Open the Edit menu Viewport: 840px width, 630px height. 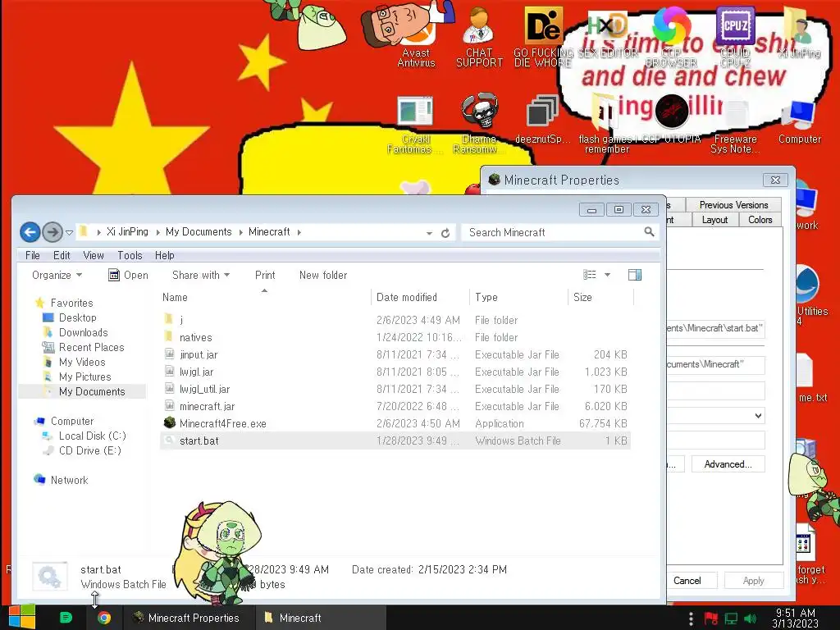tap(62, 255)
